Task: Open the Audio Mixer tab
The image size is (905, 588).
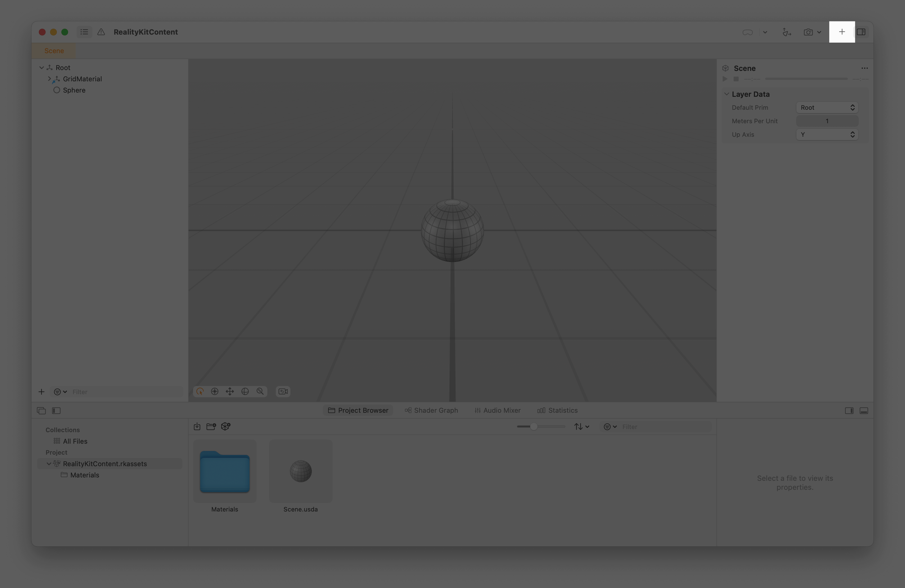Action: tap(497, 410)
